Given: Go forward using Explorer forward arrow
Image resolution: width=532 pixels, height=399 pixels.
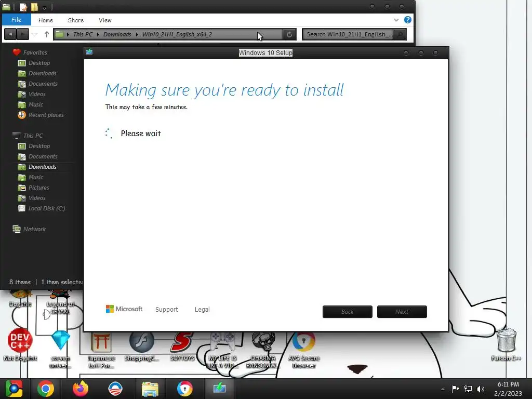Looking at the screenshot, I should coord(23,34).
